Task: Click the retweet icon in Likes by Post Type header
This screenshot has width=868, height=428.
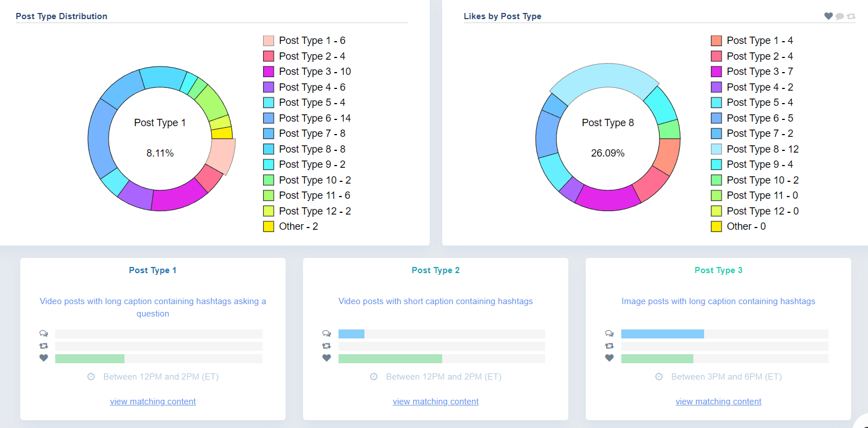Action: coord(852,16)
